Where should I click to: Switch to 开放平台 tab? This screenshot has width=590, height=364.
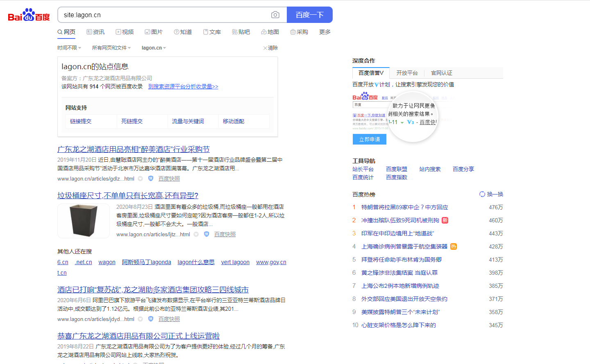click(407, 73)
